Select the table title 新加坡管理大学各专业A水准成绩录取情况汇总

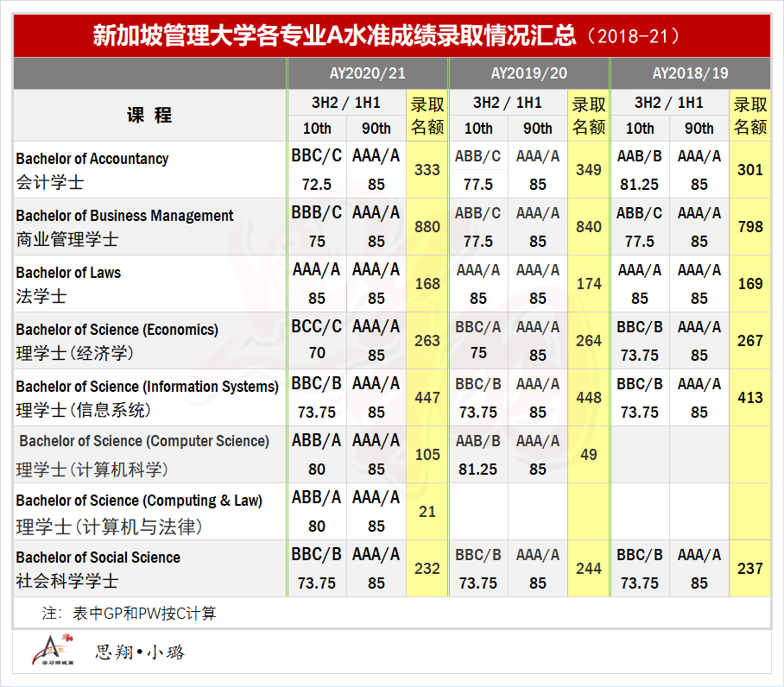click(x=334, y=36)
